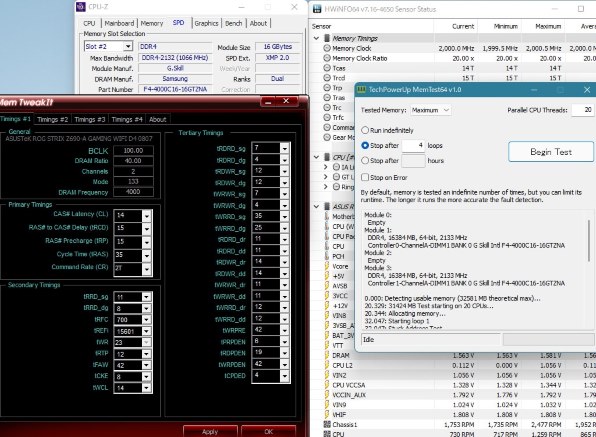Open the Command Rate (CR) dropdown

coord(147,269)
